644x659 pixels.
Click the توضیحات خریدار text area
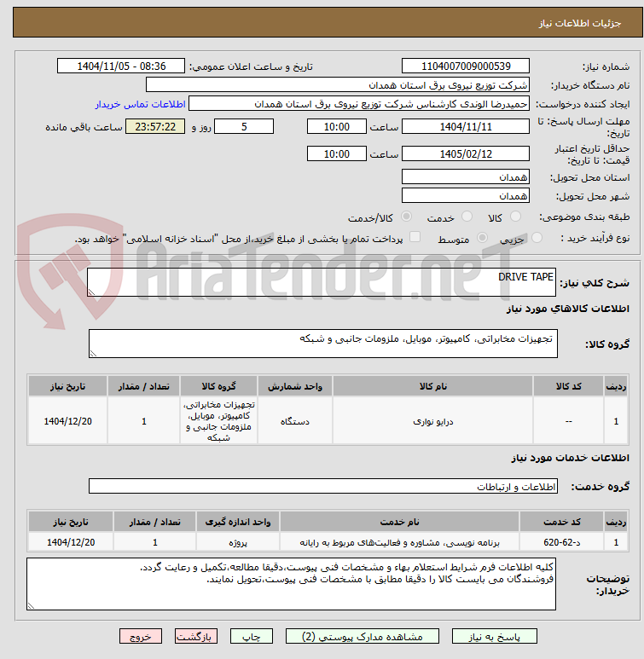coord(291,584)
